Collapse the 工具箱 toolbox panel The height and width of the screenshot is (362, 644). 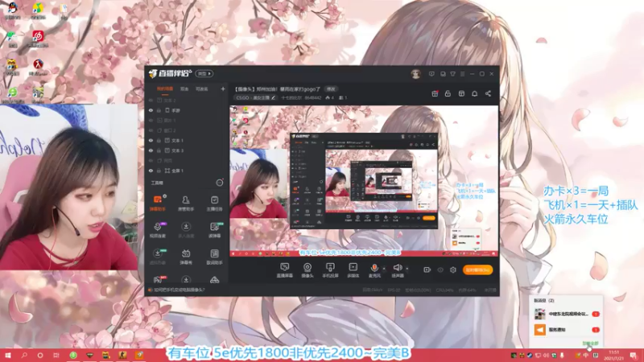click(x=220, y=183)
